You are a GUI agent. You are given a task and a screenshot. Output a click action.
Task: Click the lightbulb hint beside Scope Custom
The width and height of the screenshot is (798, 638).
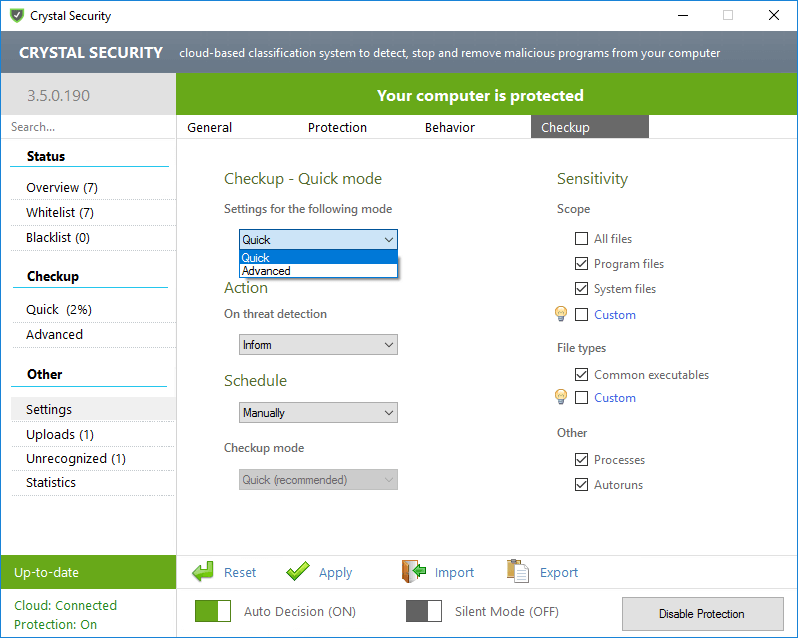561,313
